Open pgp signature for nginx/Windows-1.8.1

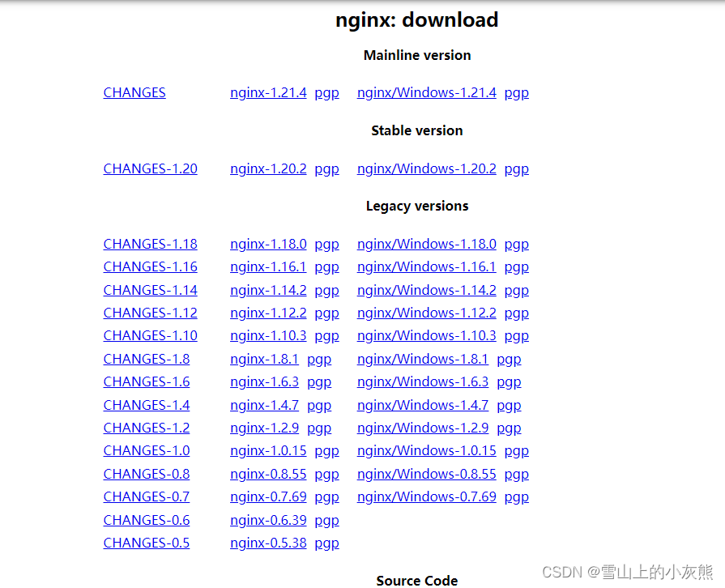click(x=509, y=360)
